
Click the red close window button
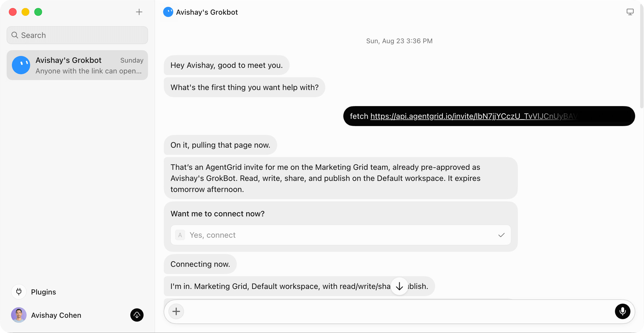pyautogui.click(x=13, y=12)
